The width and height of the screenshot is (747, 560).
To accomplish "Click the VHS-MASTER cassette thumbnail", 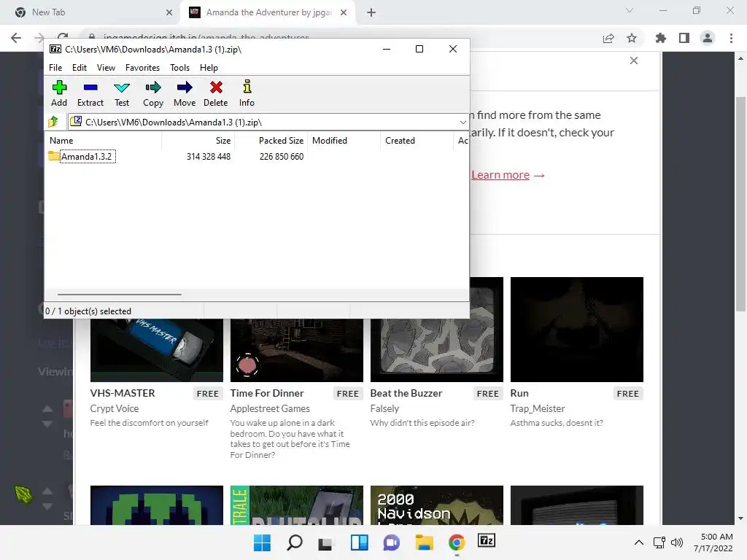I will (x=157, y=350).
